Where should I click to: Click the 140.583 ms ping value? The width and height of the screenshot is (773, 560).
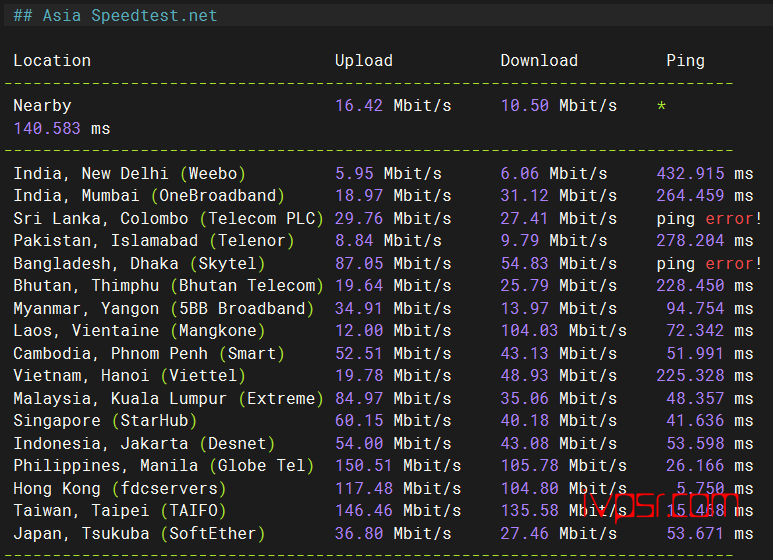click(x=62, y=128)
